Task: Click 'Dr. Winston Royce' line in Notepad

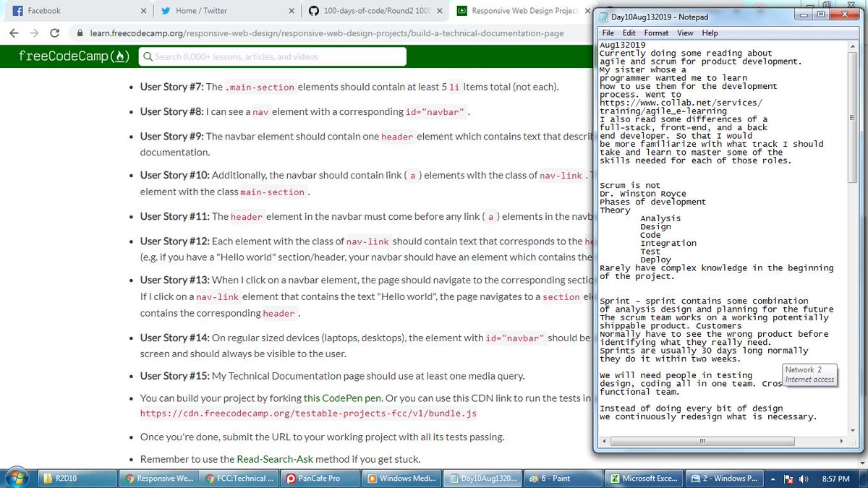Action: click(642, 194)
